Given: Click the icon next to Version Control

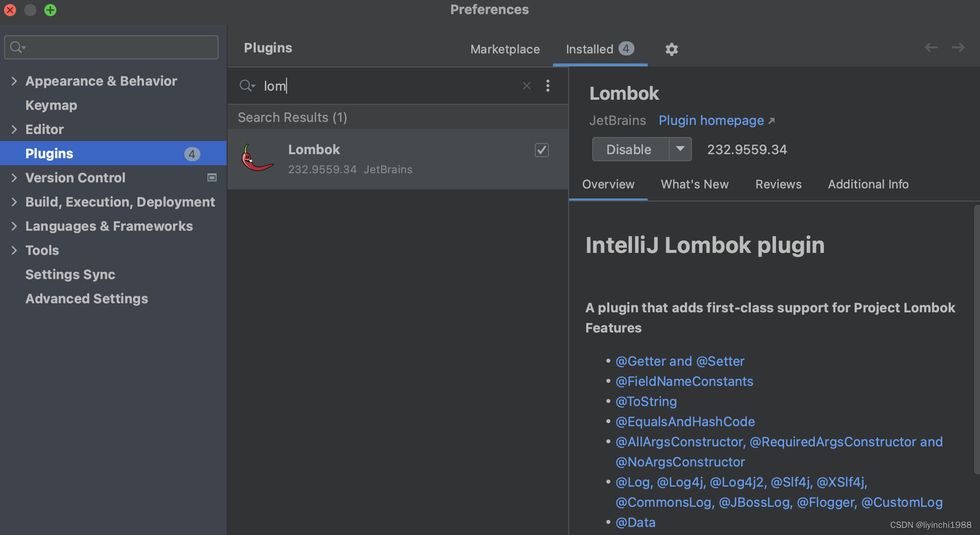Looking at the screenshot, I should pos(212,178).
